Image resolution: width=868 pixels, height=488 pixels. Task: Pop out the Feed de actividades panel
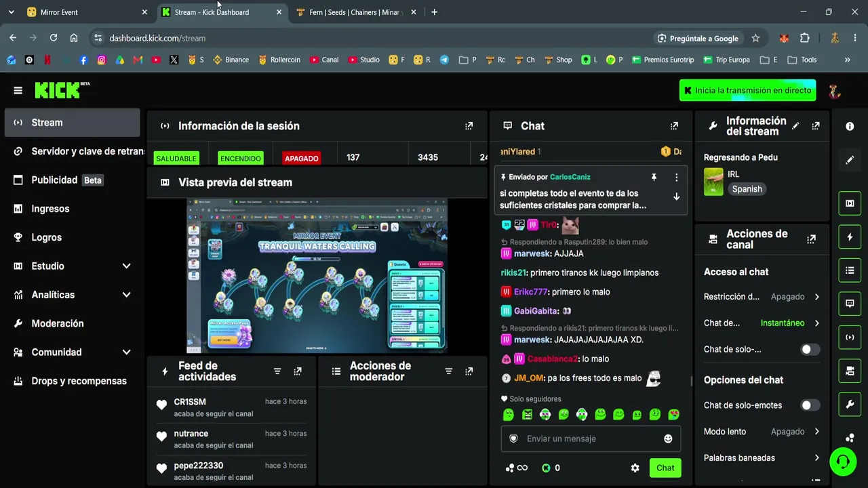click(x=298, y=371)
